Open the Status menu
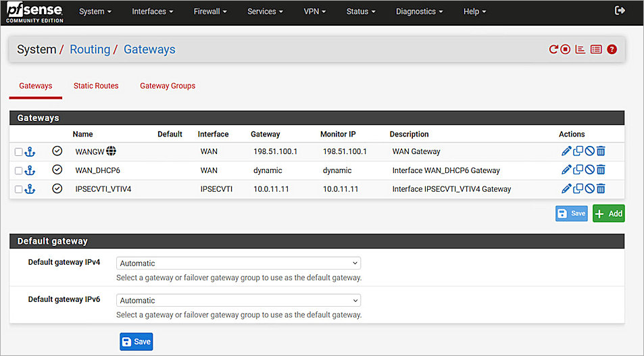The image size is (644, 356). coord(361,11)
